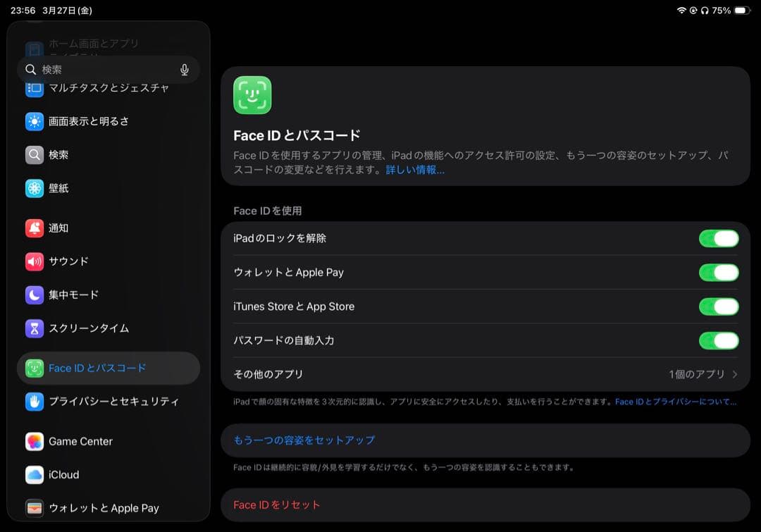Toggle パスワードの自動入力 switch
Screen dimensions: 761x532
(719, 341)
